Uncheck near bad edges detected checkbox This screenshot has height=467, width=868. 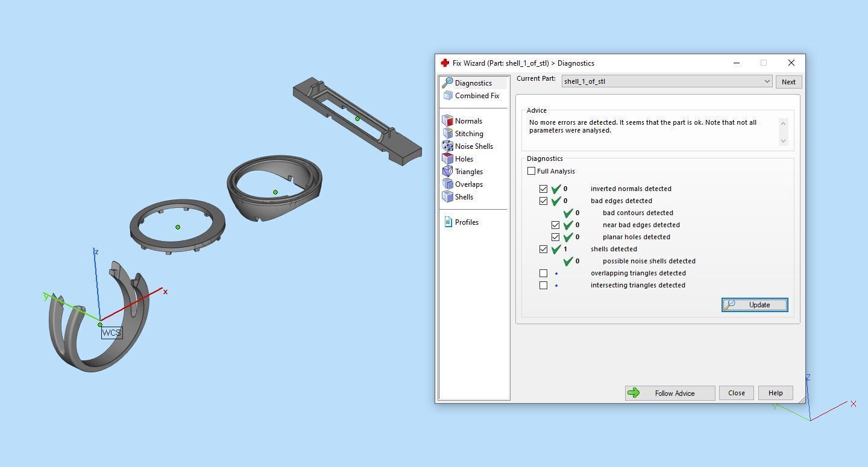[x=555, y=225]
